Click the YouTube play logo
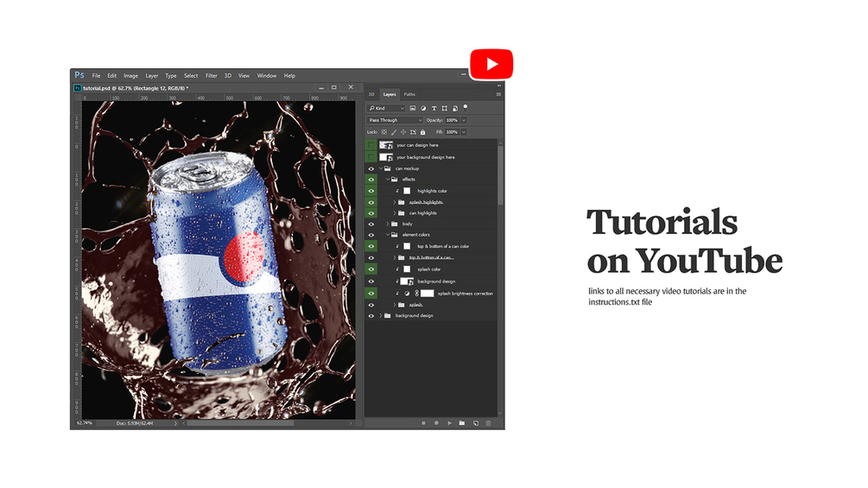 click(x=491, y=64)
